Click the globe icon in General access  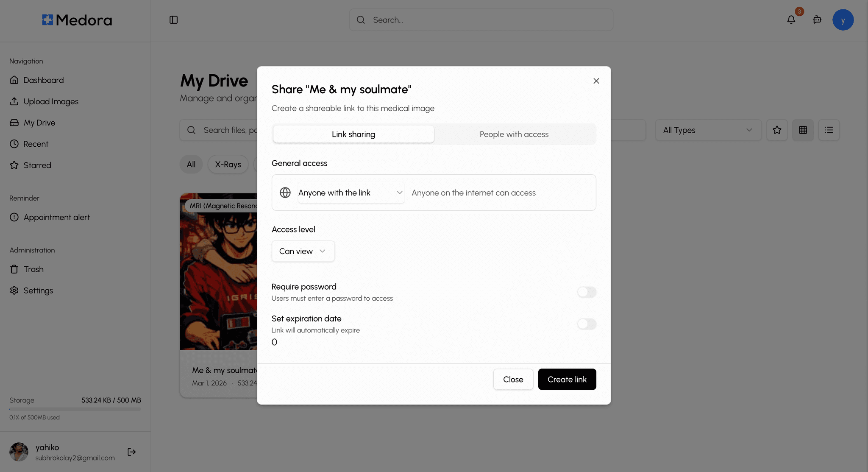(285, 193)
